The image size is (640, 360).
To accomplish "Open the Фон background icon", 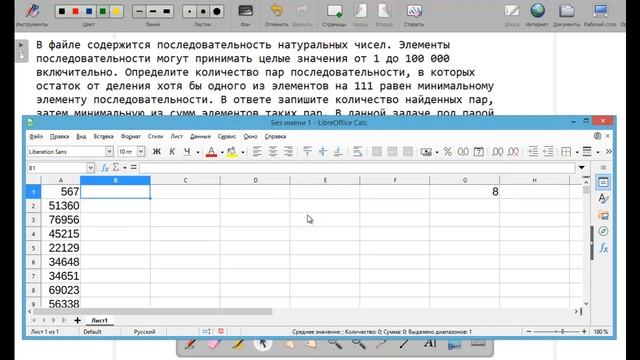I will (245, 11).
